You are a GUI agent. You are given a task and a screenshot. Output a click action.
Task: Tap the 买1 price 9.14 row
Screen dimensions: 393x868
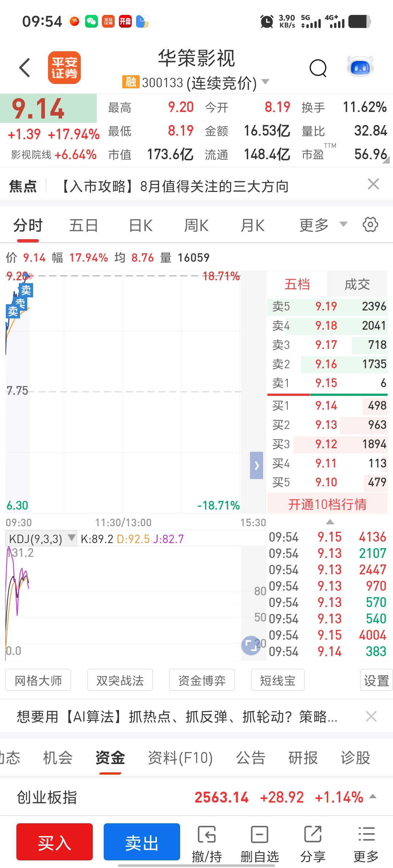[x=327, y=405]
